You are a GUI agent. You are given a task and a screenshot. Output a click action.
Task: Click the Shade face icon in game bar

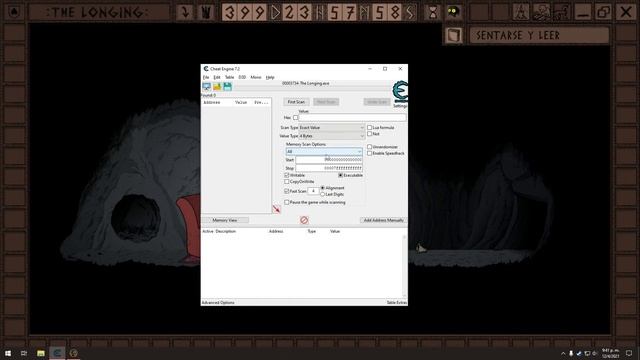(453, 12)
